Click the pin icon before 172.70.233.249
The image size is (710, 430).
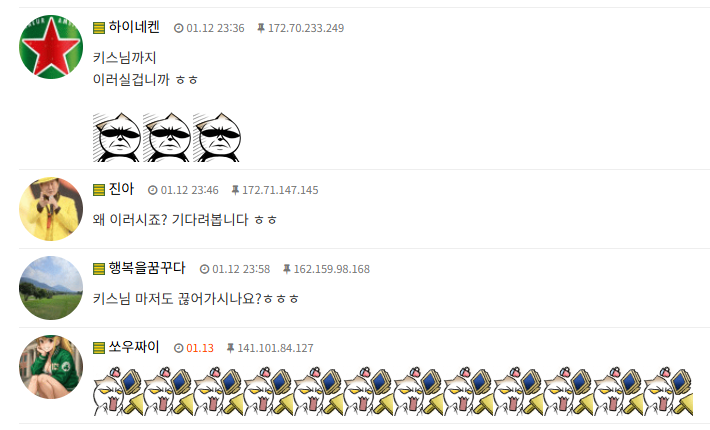click(x=261, y=28)
